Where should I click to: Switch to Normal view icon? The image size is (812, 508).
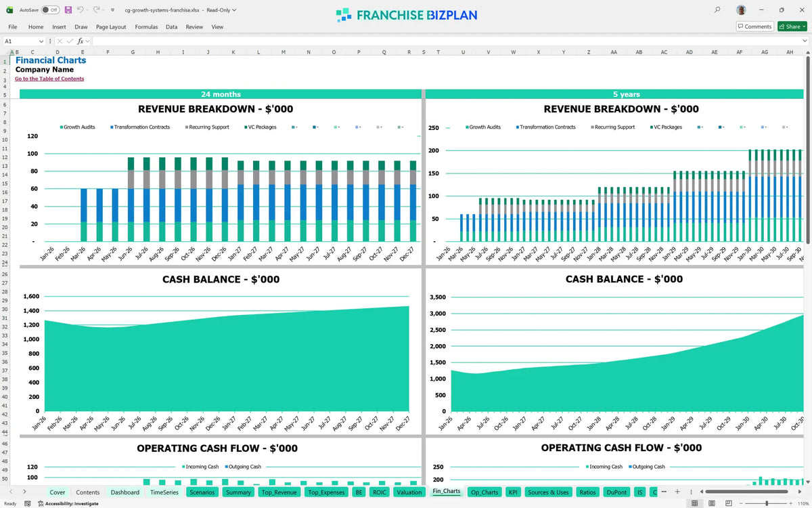click(694, 503)
